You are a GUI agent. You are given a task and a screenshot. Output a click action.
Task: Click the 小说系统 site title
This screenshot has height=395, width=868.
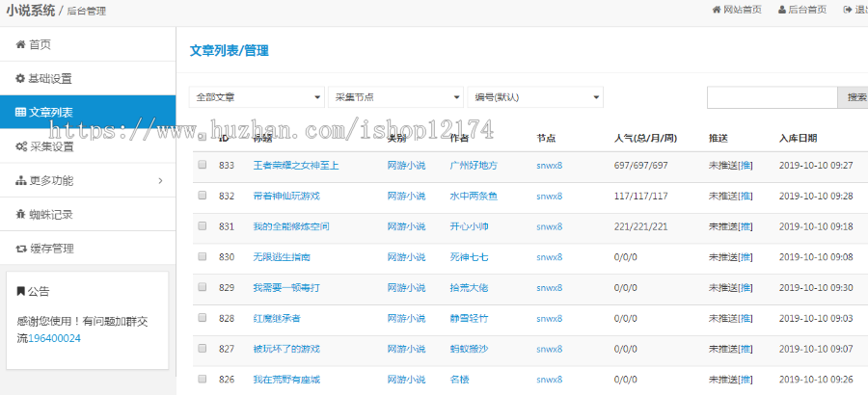pos(31,10)
